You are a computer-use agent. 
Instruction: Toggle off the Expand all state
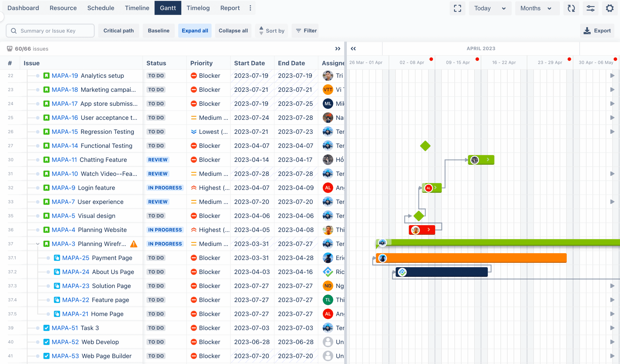(x=195, y=30)
